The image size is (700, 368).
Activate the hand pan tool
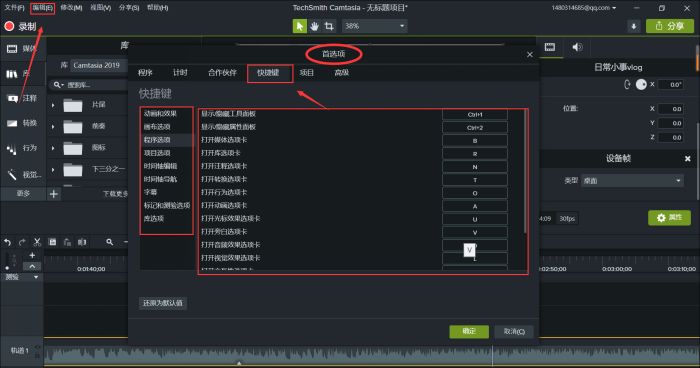(314, 26)
